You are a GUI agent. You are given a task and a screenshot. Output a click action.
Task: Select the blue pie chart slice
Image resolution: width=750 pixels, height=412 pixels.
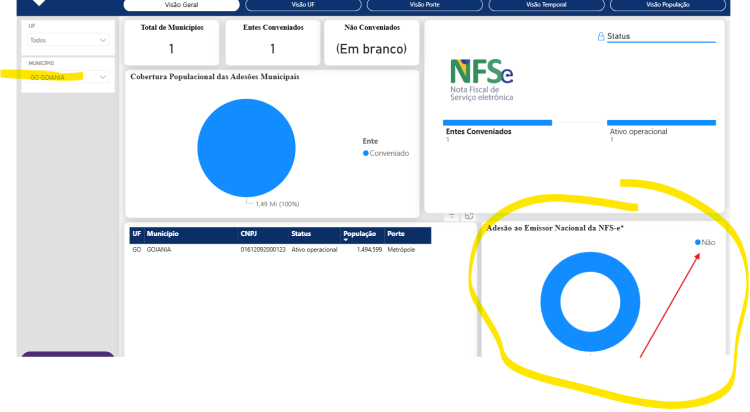pyautogui.click(x=246, y=148)
